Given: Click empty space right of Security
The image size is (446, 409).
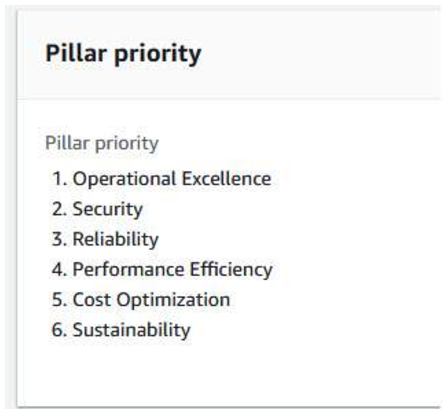Looking at the screenshot, I should [290, 209].
